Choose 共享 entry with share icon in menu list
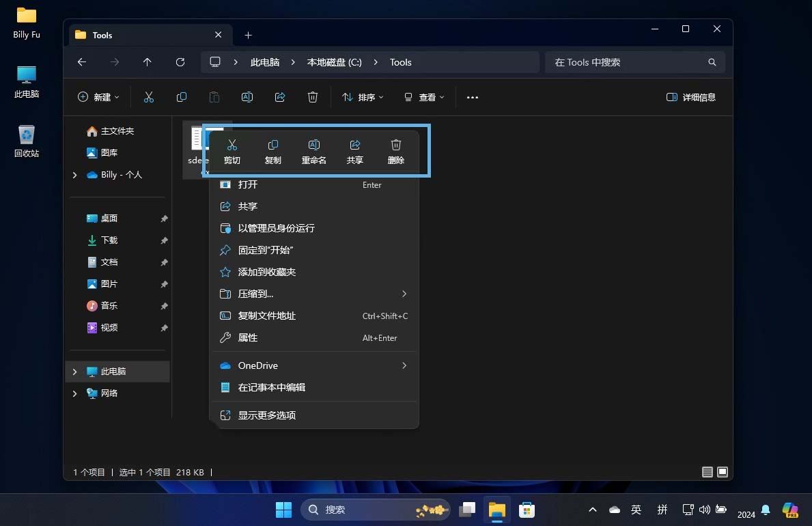This screenshot has width=812, height=526. [316, 206]
